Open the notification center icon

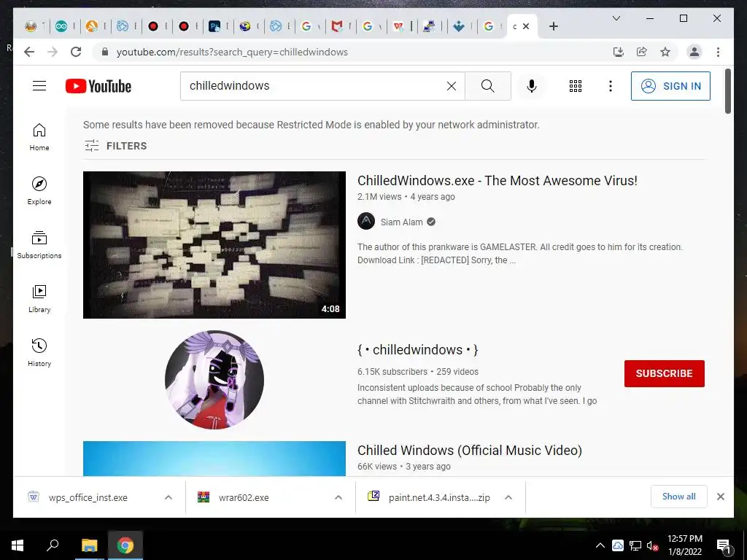(724, 545)
